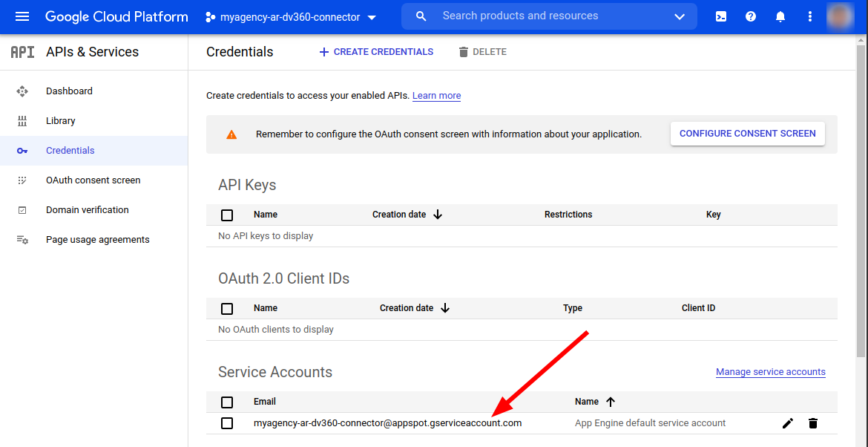Screen dimensions: 868x447
Task: Activate Cloud Shell terminal icon
Action: (721, 16)
